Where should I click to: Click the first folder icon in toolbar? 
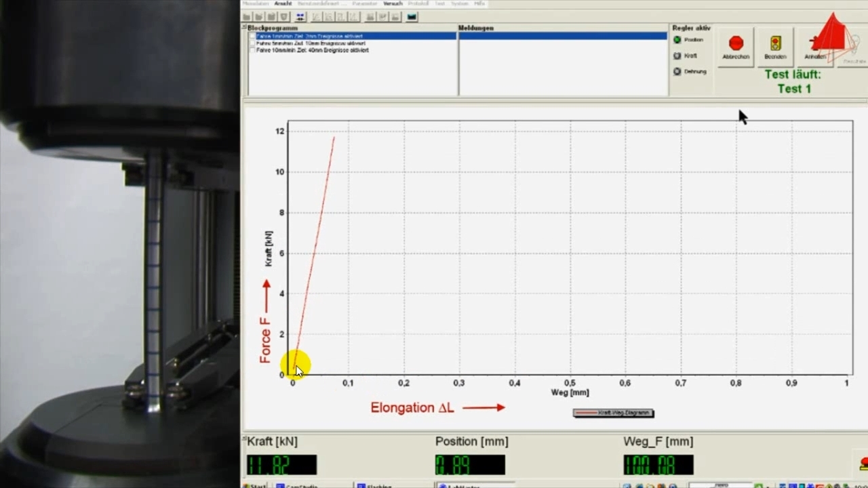247,17
